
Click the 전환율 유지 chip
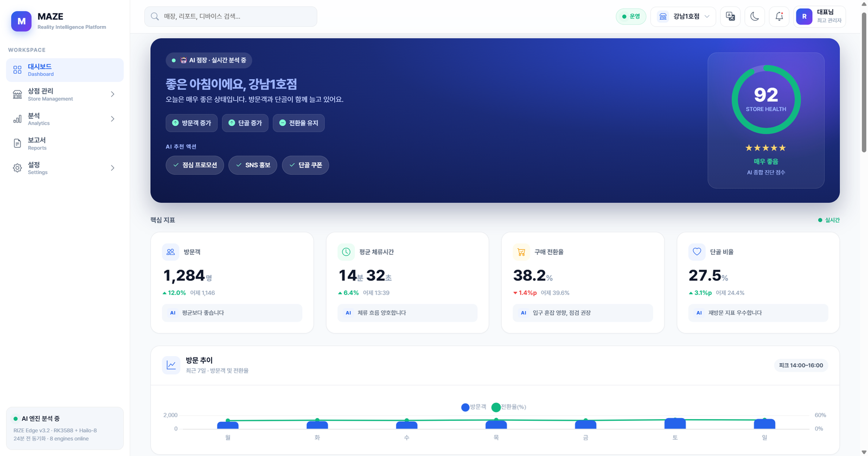click(299, 123)
